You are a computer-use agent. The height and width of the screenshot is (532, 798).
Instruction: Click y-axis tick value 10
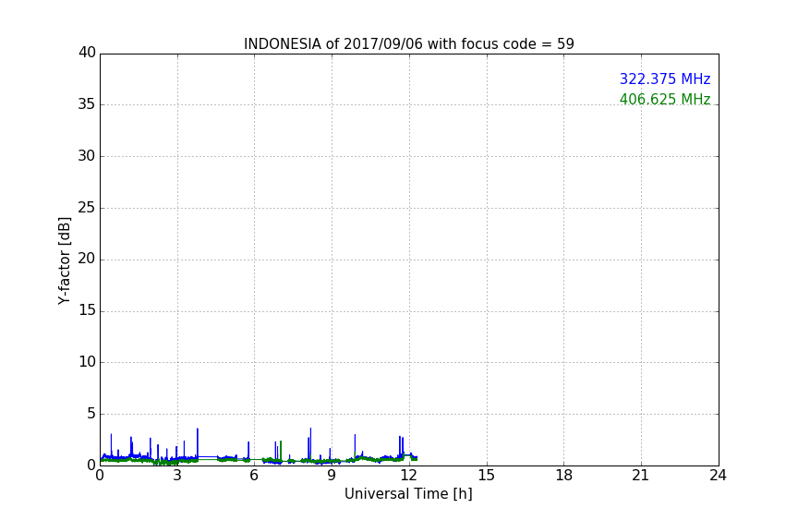click(87, 362)
